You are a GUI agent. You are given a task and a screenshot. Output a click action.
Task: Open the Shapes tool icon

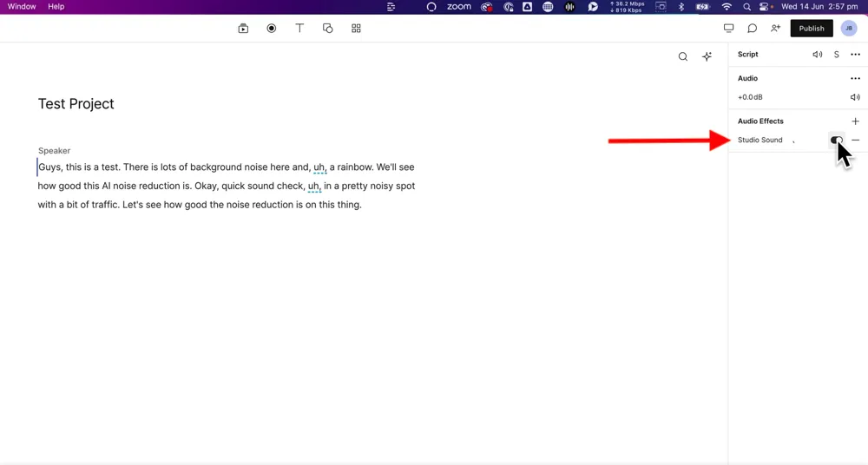tap(328, 29)
